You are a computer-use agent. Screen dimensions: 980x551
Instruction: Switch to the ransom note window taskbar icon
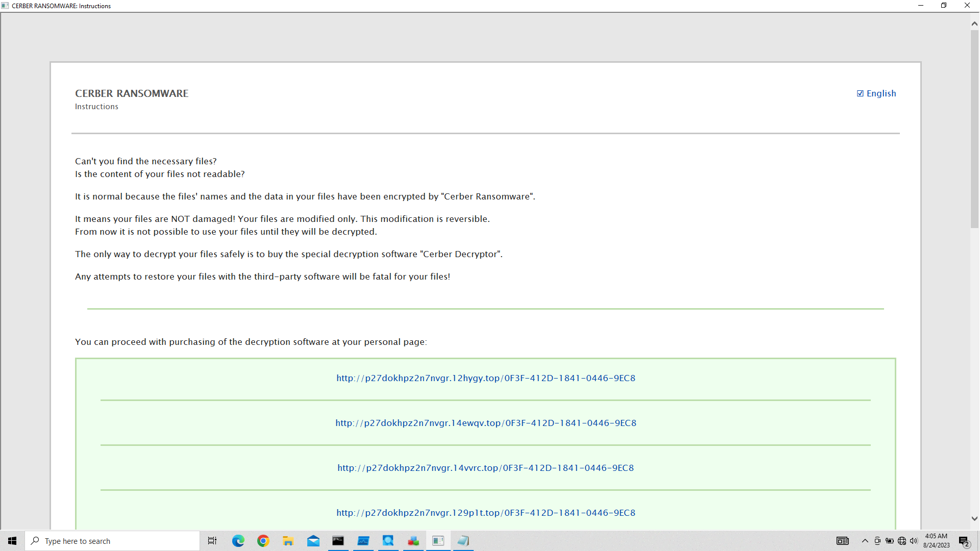438,541
